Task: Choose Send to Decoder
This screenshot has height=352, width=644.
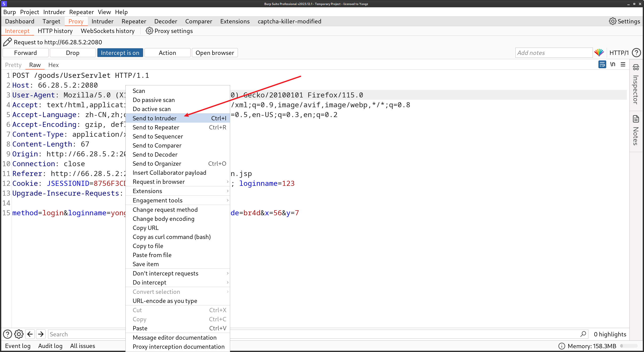Action: click(178, 155)
